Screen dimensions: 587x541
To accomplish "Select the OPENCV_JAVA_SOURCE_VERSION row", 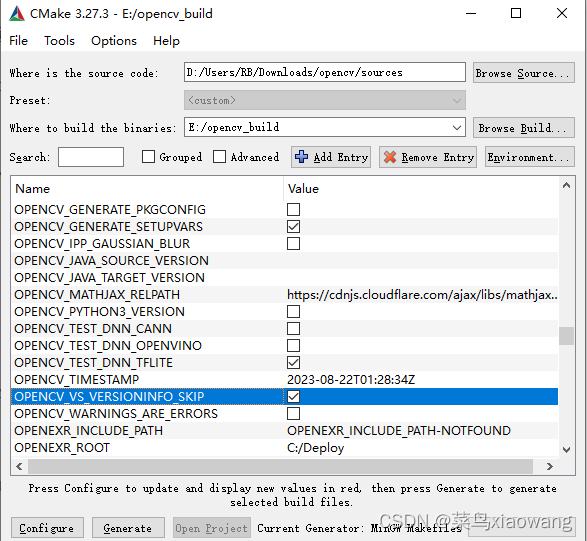I will point(285,261).
